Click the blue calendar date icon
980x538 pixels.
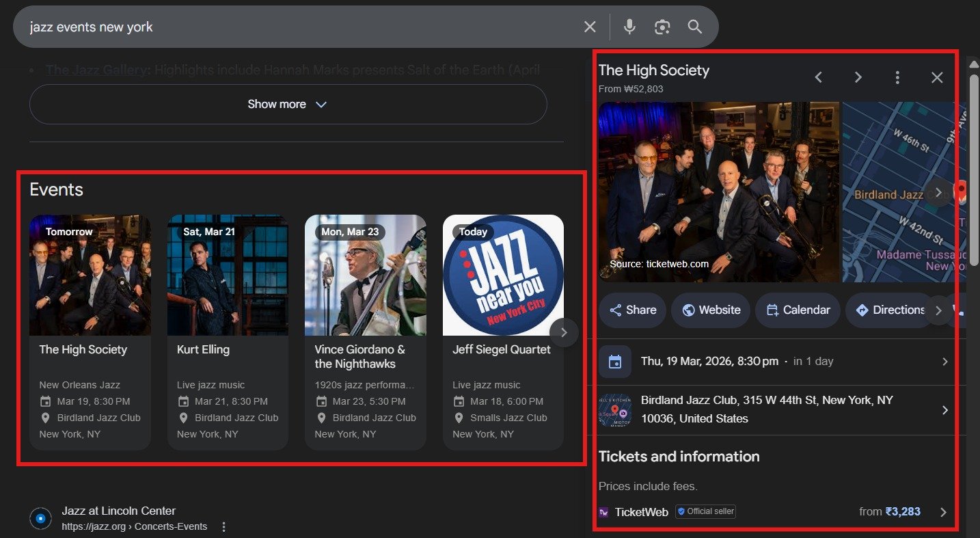click(x=614, y=361)
